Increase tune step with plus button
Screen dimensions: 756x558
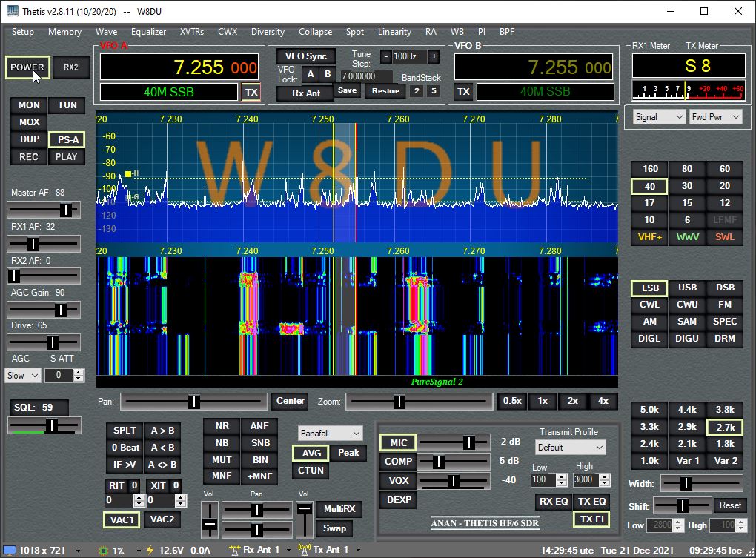(434, 56)
